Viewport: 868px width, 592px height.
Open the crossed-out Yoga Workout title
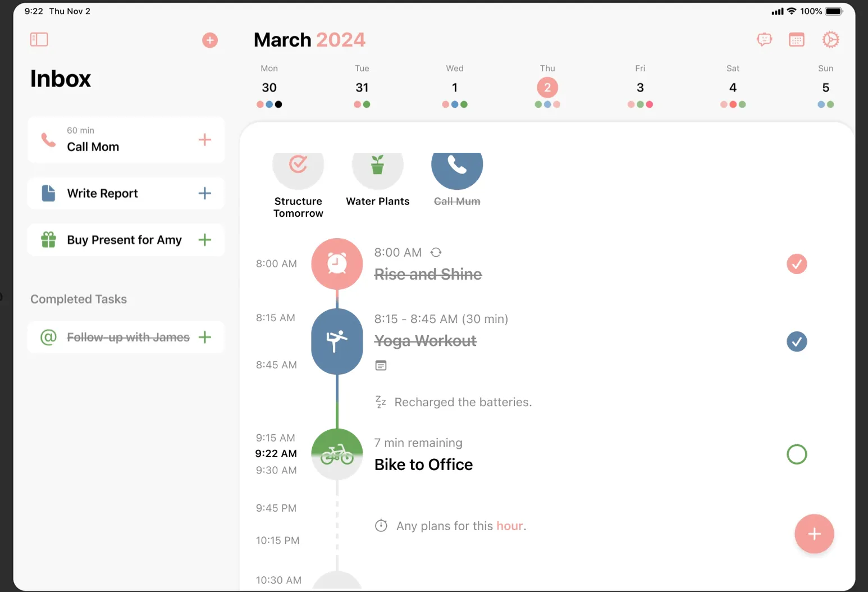(x=426, y=341)
